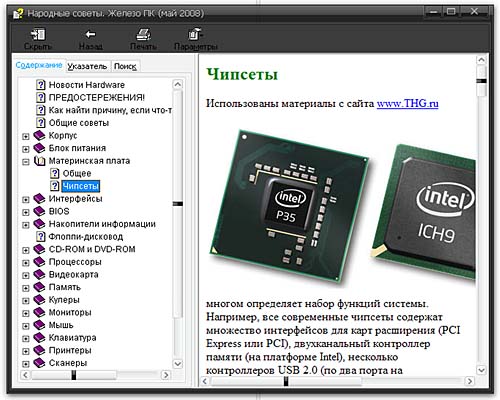
Task: Open the www.THG.ru link
Action: [x=407, y=104]
